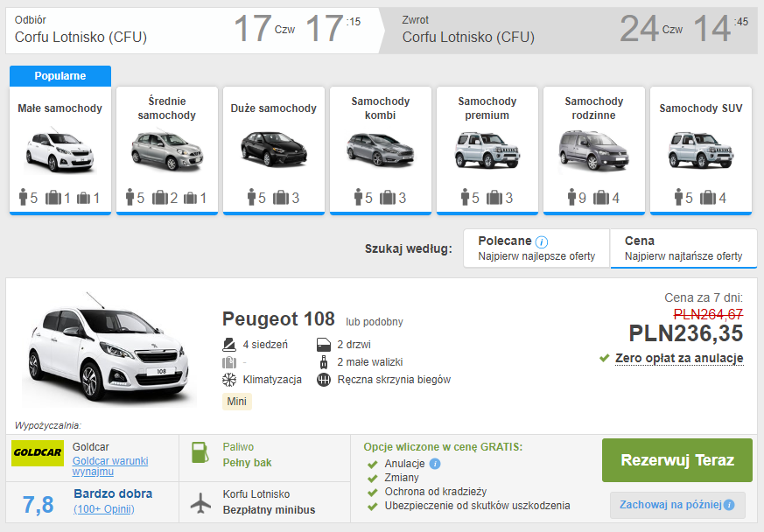Screen dimensions: 764x532
Task: Click the Ochrona od kradzieży option
Action: point(436,492)
